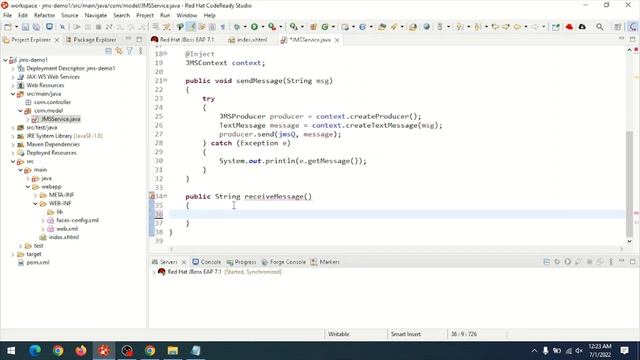Click the black cloud toolbar icon

582,27
